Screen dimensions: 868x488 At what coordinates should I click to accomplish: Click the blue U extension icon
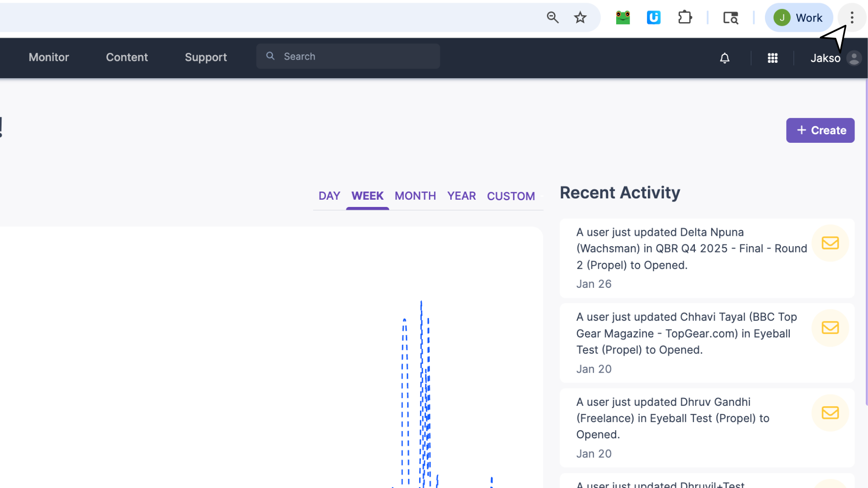(653, 18)
